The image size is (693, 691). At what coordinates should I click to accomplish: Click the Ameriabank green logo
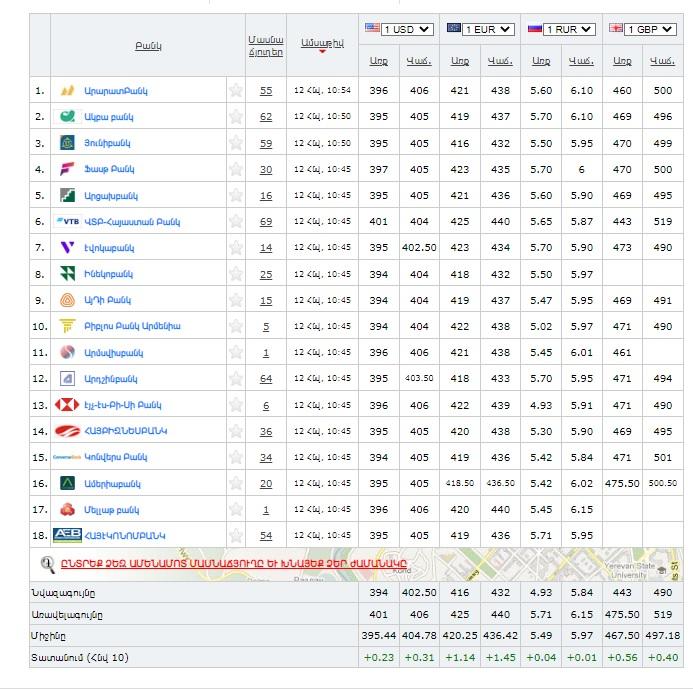[68, 483]
